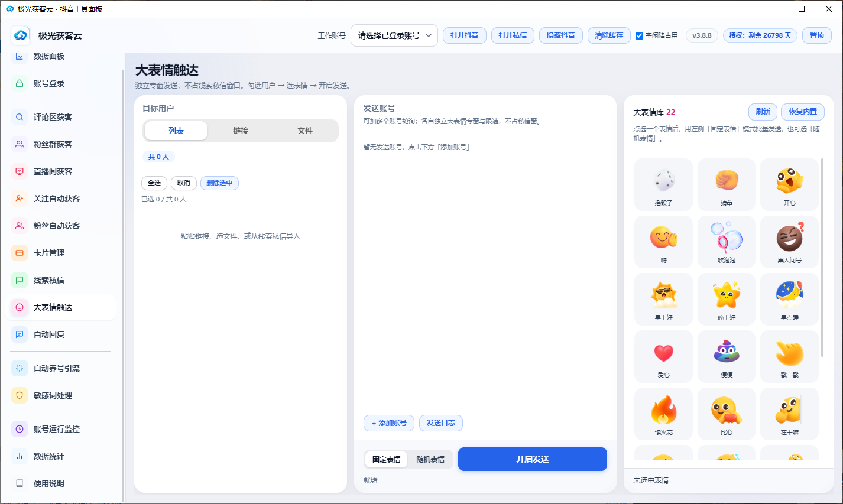Click the 添加账号 button
The image size is (843, 504).
389,423
